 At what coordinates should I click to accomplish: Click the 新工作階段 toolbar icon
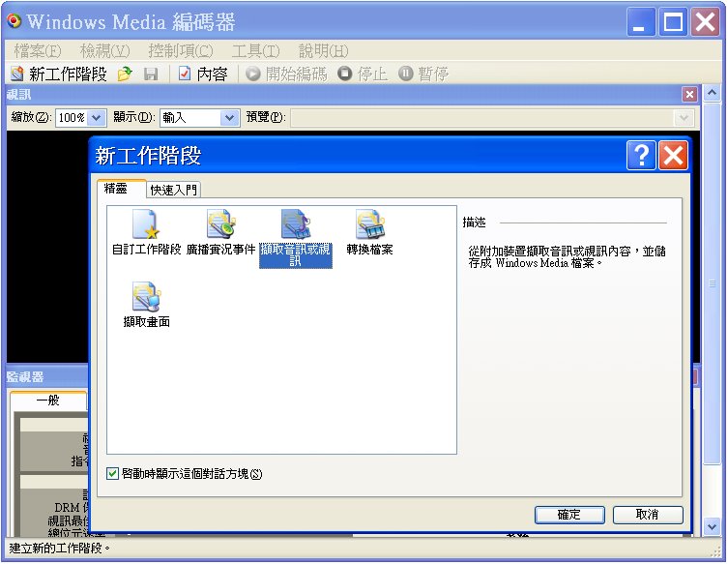coord(16,74)
